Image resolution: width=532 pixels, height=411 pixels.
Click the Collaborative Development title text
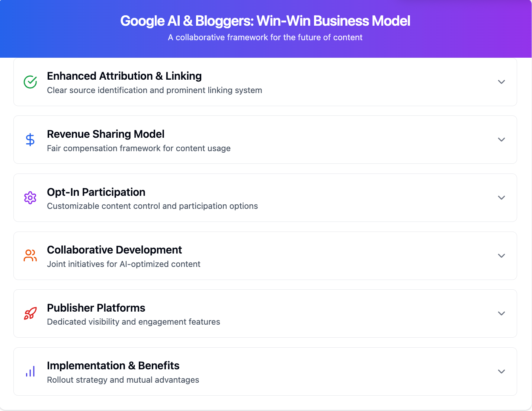[x=114, y=250]
